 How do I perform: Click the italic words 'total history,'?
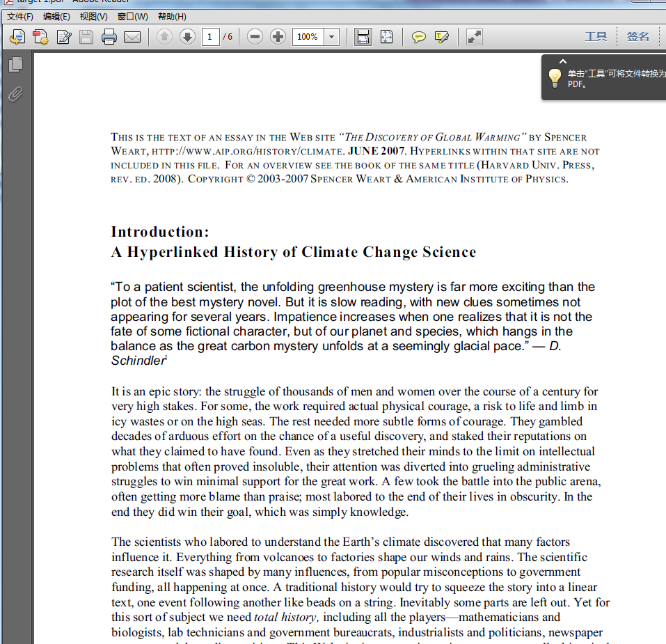[x=287, y=618]
